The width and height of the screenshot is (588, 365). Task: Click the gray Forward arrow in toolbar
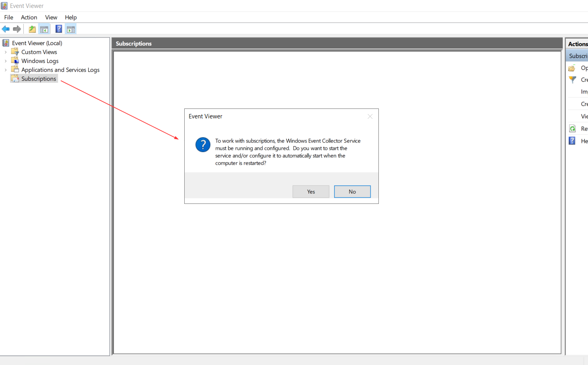[17, 29]
